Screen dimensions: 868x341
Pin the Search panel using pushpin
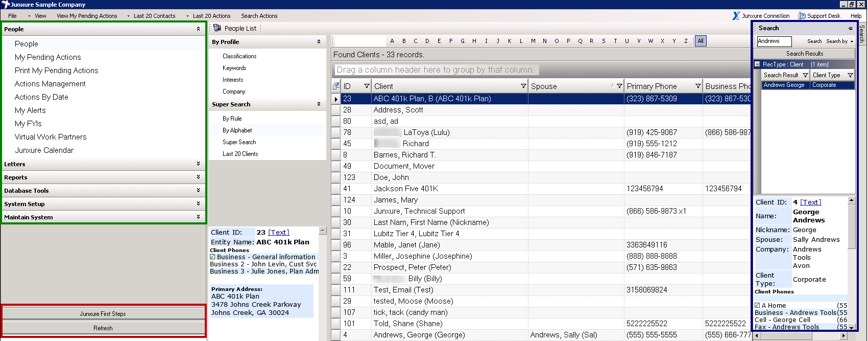point(850,29)
